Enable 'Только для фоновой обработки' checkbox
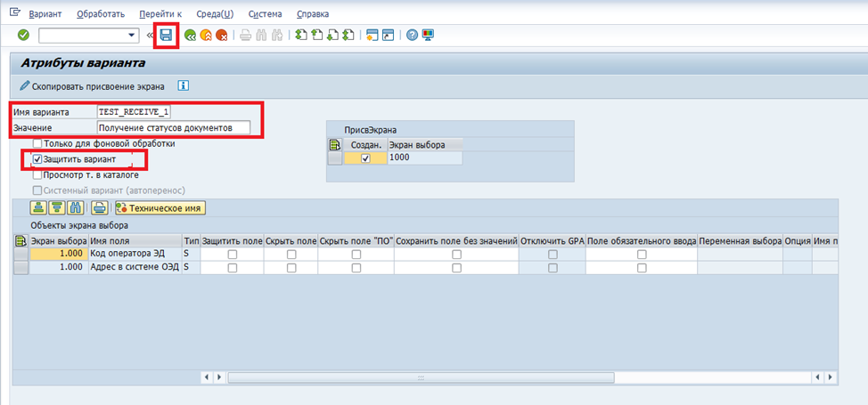The width and height of the screenshot is (868, 405). pos(37,143)
